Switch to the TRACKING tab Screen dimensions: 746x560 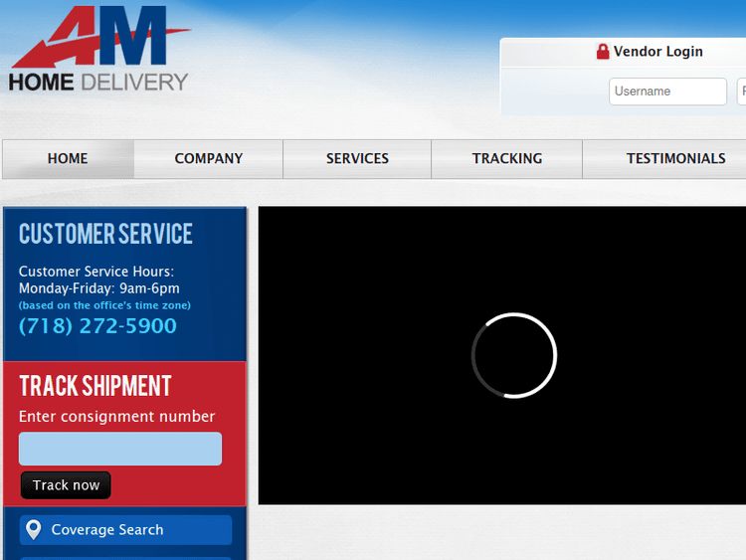click(x=507, y=158)
